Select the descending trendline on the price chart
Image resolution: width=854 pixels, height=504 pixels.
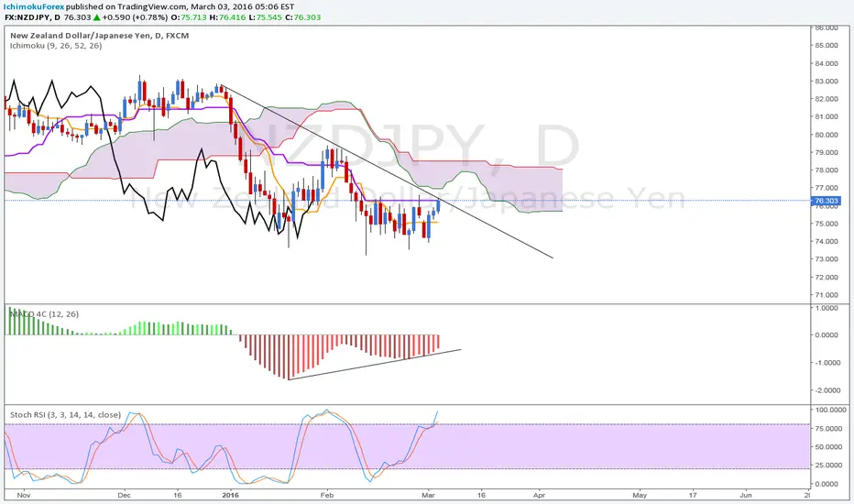[x=387, y=171]
